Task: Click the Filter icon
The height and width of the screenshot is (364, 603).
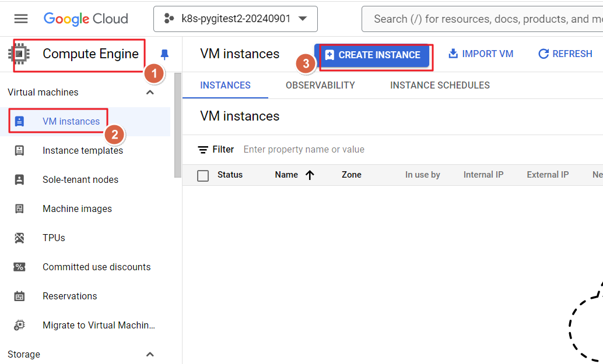Action: 203,150
